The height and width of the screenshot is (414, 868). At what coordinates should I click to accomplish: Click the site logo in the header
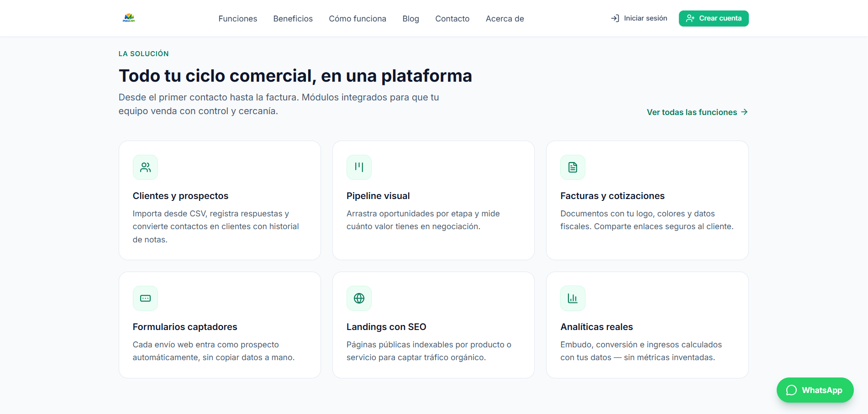pyautogui.click(x=129, y=18)
